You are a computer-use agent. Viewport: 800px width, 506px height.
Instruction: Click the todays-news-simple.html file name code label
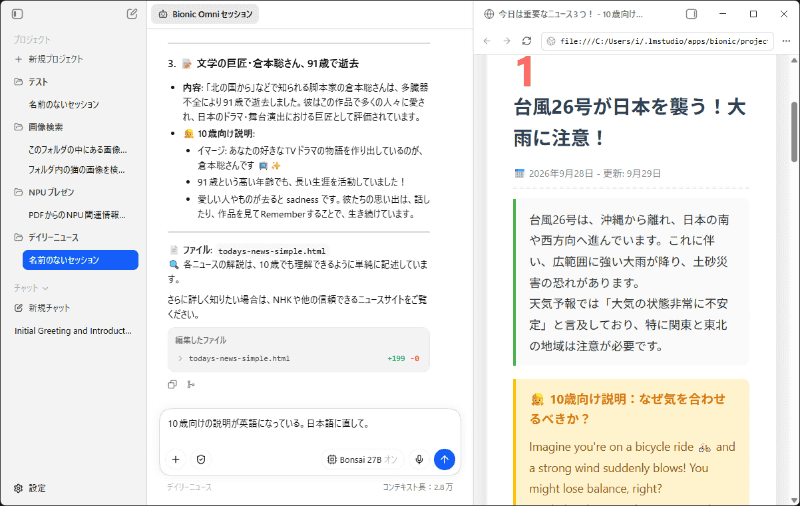click(x=272, y=251)
